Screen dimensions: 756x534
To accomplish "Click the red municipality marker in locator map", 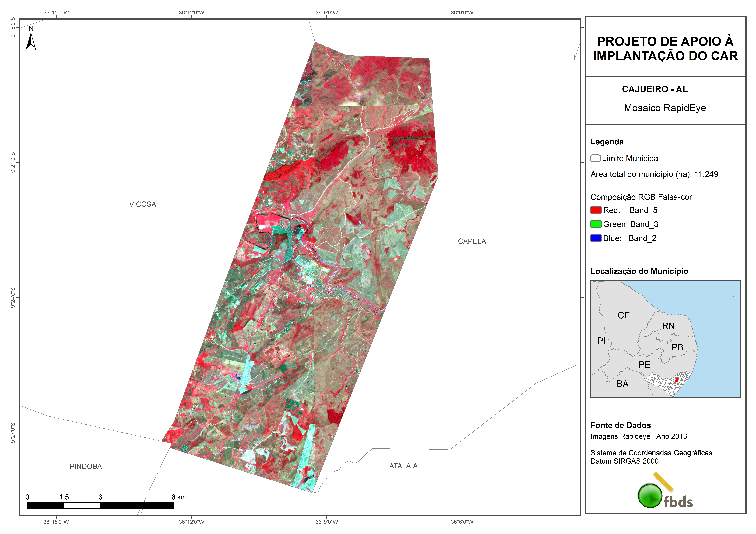I will 677,380.
